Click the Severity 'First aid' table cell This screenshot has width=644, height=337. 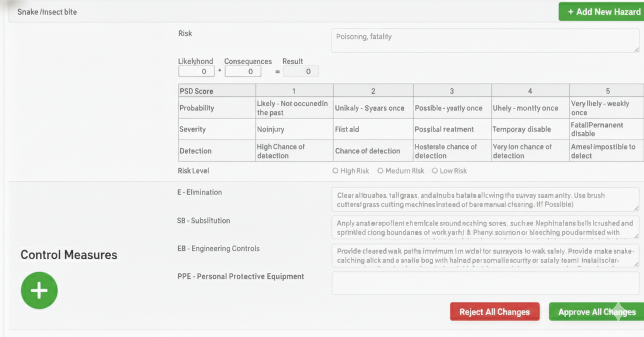coord(373,129)
